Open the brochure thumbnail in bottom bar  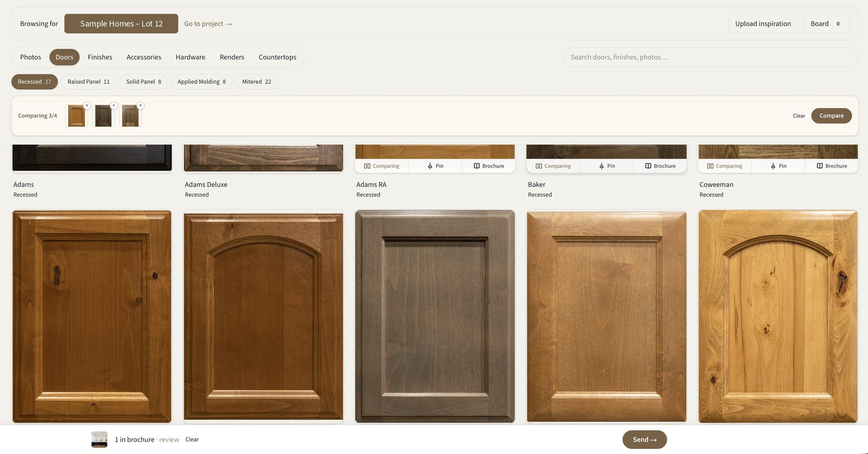(x=99, y=440)
